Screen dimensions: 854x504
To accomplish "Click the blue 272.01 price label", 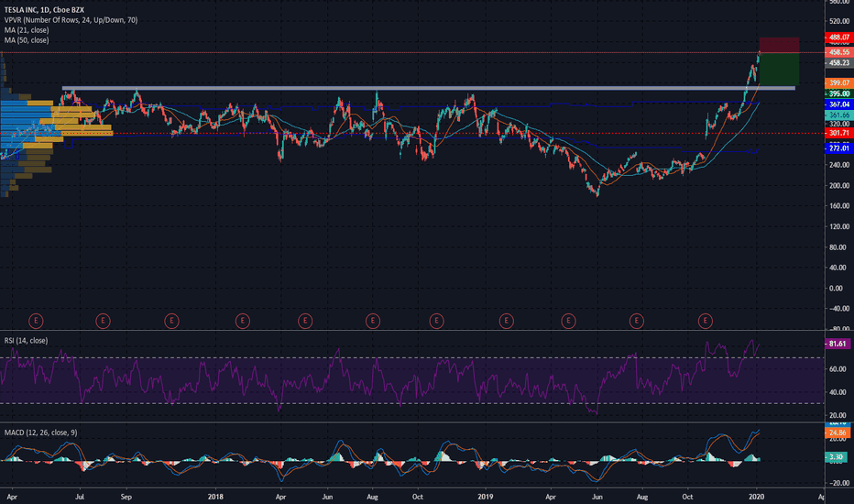I will coord(838,148).
